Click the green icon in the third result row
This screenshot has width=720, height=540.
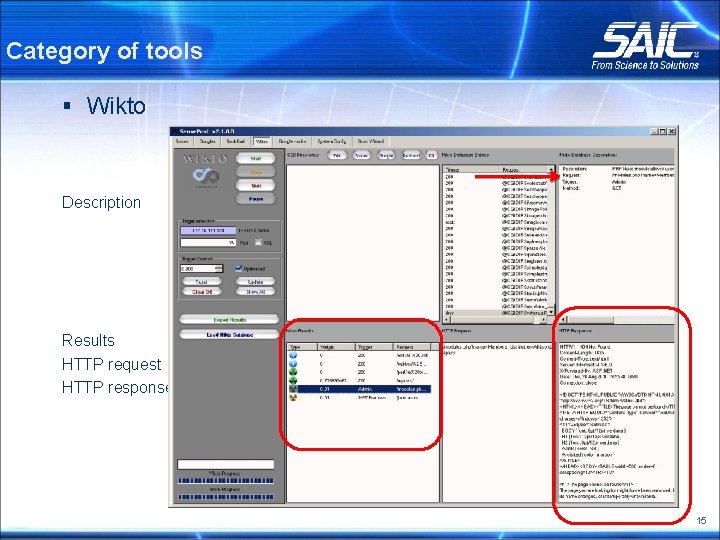(x=293, y=372)
